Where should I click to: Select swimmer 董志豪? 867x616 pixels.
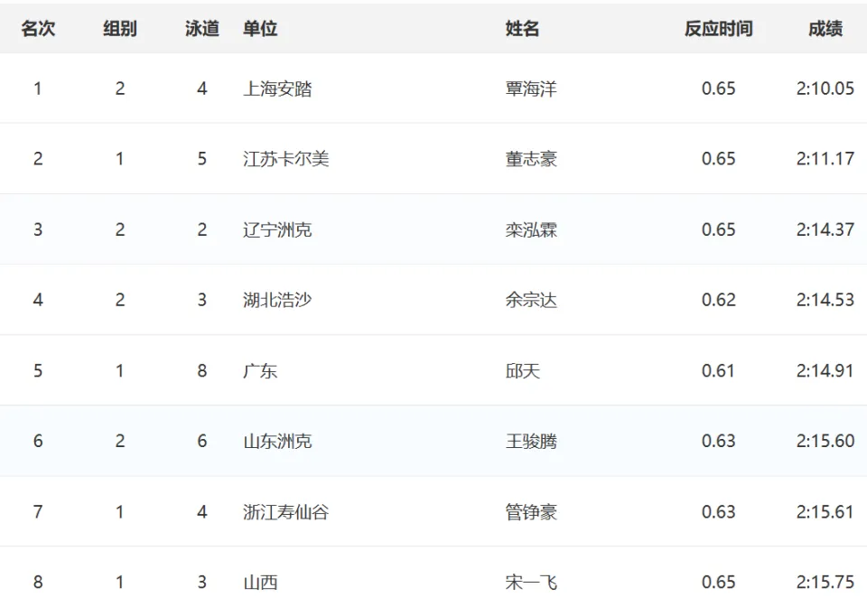pyautogui.click(x=531, y=159)
